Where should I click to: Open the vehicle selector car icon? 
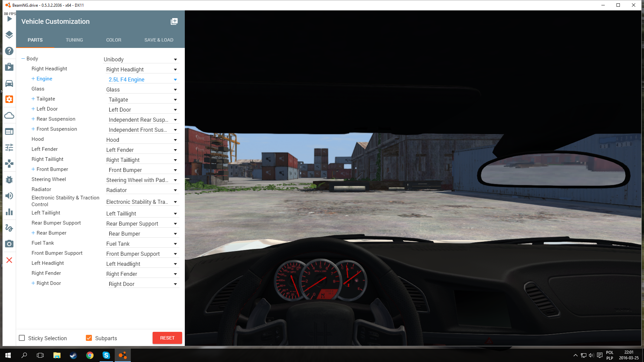pyautogui.click(x=9, y=83)
